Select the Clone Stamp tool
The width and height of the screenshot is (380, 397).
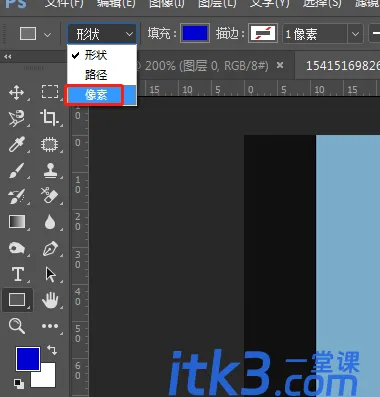pyautogui.click(x=50, y=170)
